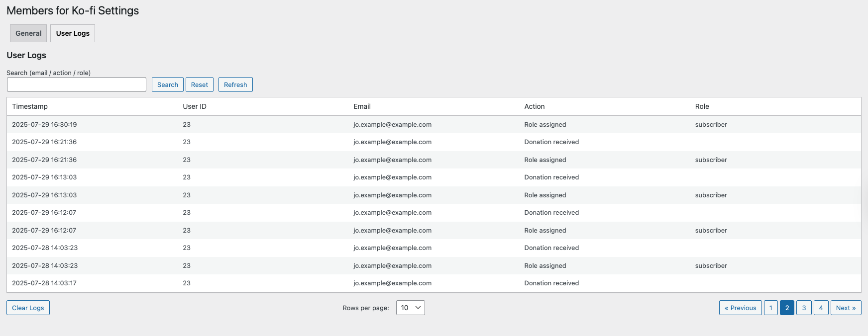Click the Email column header
Screen dimensions: 868x336
362,106
